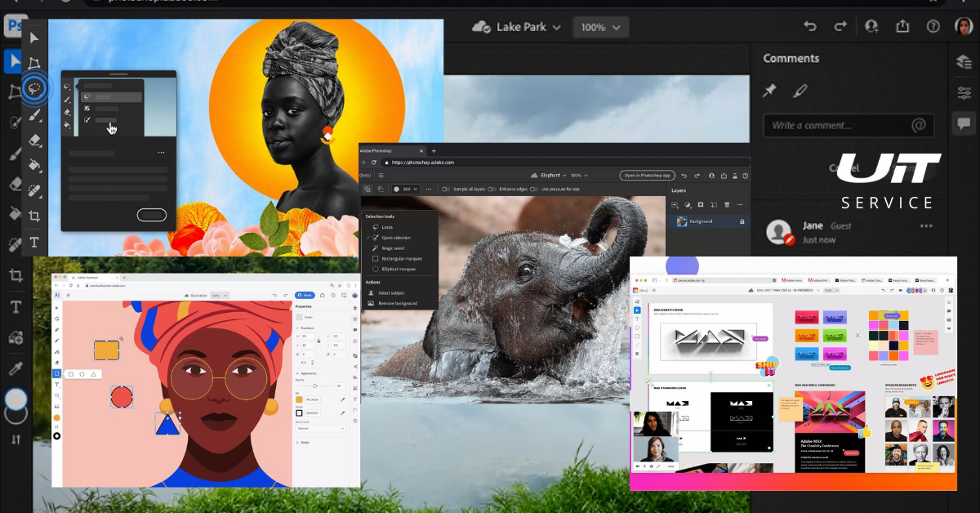Delete layer with trash icon in Layers
This screenshot has height=513, width=980.
727,204
